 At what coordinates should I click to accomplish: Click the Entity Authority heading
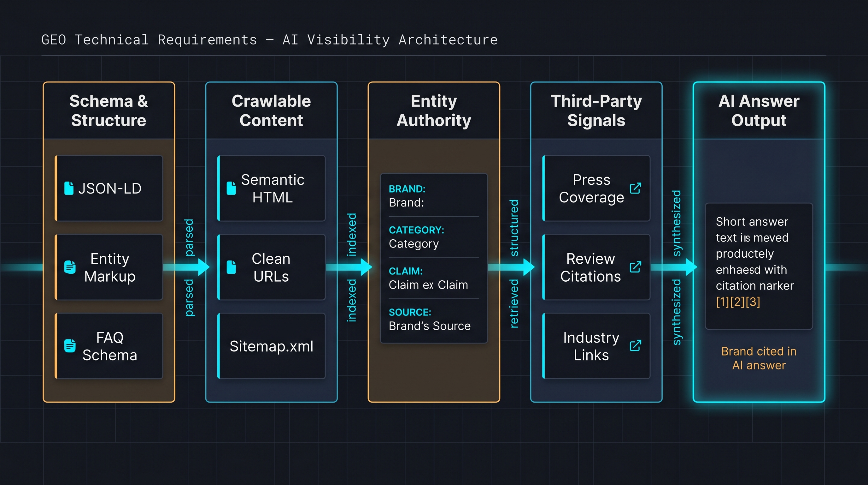coord(434,111)
